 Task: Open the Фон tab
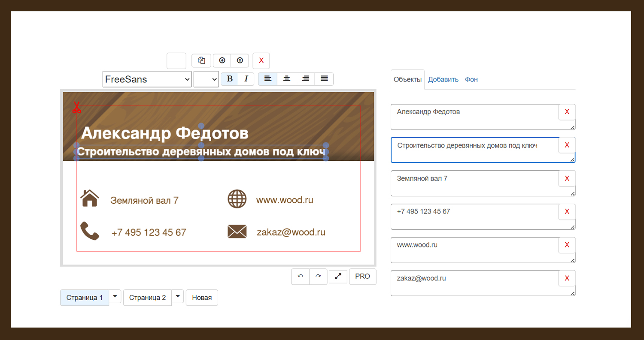[471, 80]
